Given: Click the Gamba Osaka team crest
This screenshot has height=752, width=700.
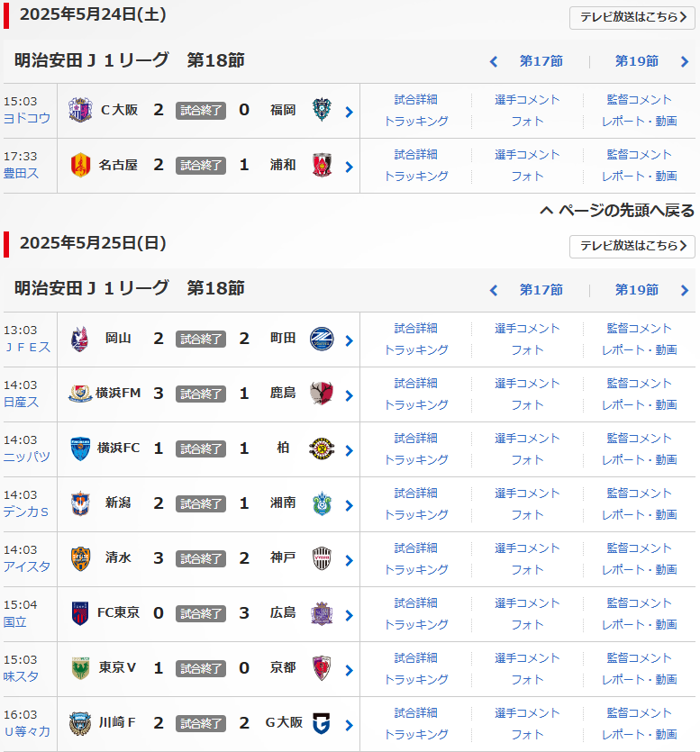Looking at the screenshot, I should point(322,723).
